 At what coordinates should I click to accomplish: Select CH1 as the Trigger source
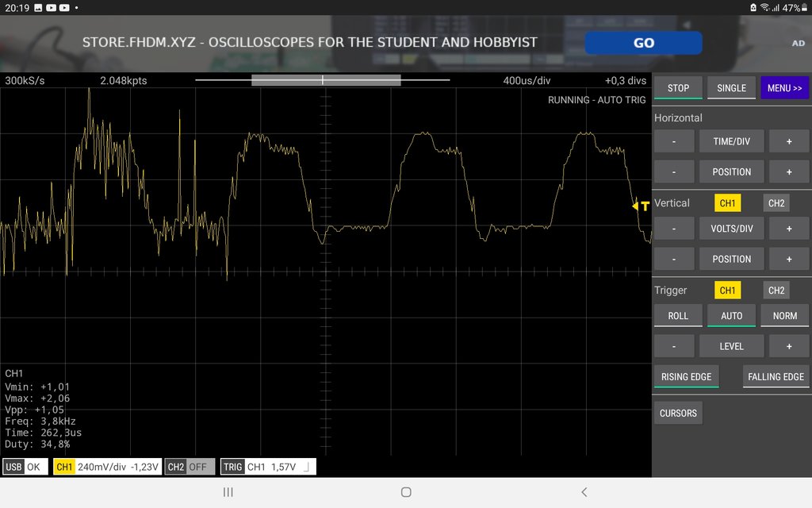pos(728,291)
